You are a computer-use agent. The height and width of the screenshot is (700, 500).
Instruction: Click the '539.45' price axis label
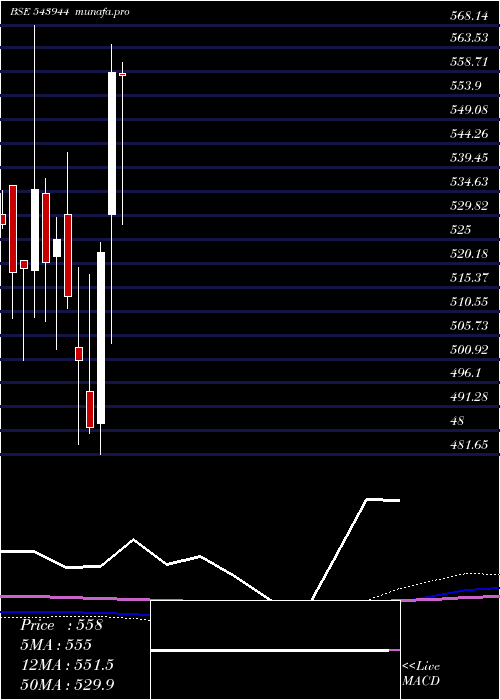pyautogui.click(x=468, y=158)
